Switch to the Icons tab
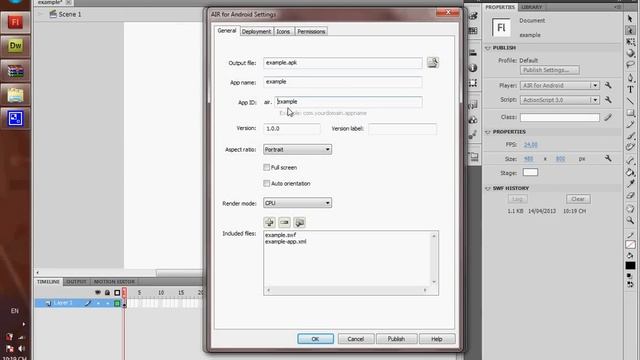Image resolution: width=640 pixels, height=360 pixels. [283, 31]
